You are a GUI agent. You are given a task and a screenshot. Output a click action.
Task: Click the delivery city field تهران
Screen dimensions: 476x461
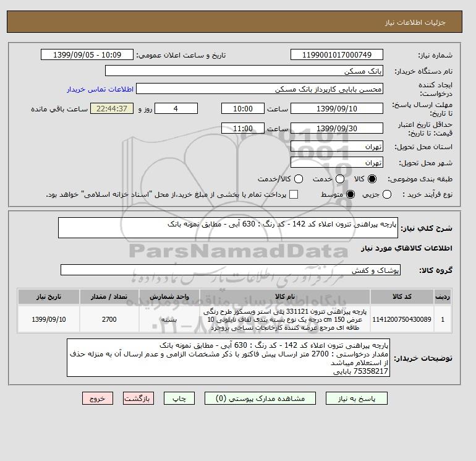[x=337, y=163]
